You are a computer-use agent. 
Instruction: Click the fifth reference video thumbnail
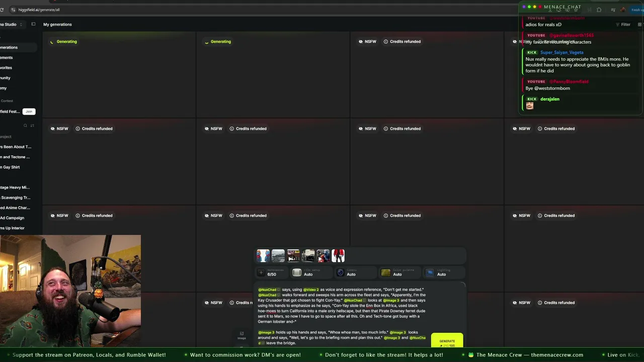pyautogui.click(x=324, y=256)
